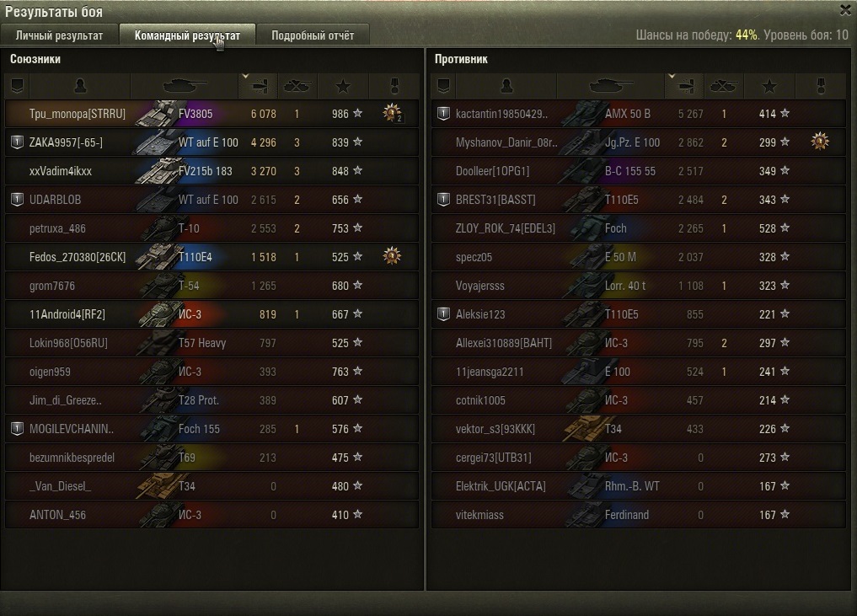Click the B-C 155 55 vehicle name

pyautogui.click(x=629, y=171)
